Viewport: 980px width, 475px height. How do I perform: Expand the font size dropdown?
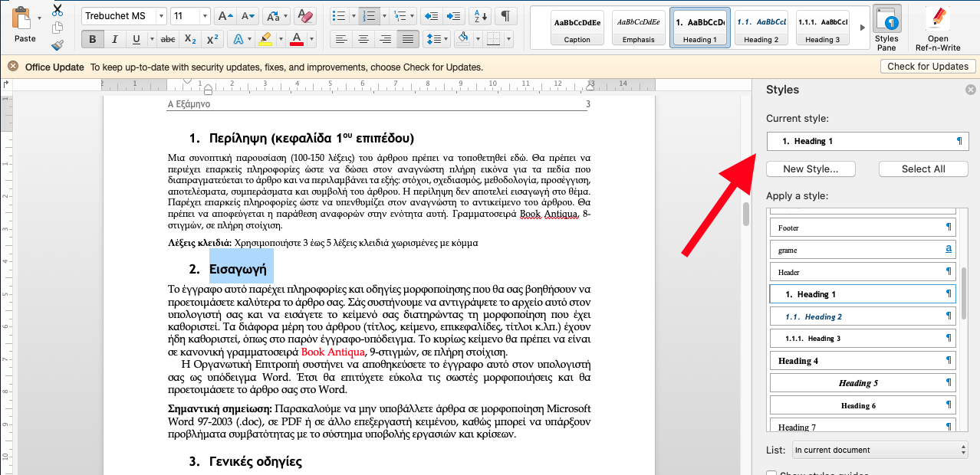[x=204, y=16]
